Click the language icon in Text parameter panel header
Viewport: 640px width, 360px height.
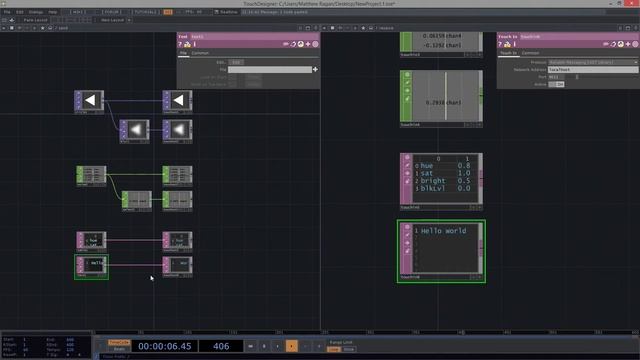300,44
